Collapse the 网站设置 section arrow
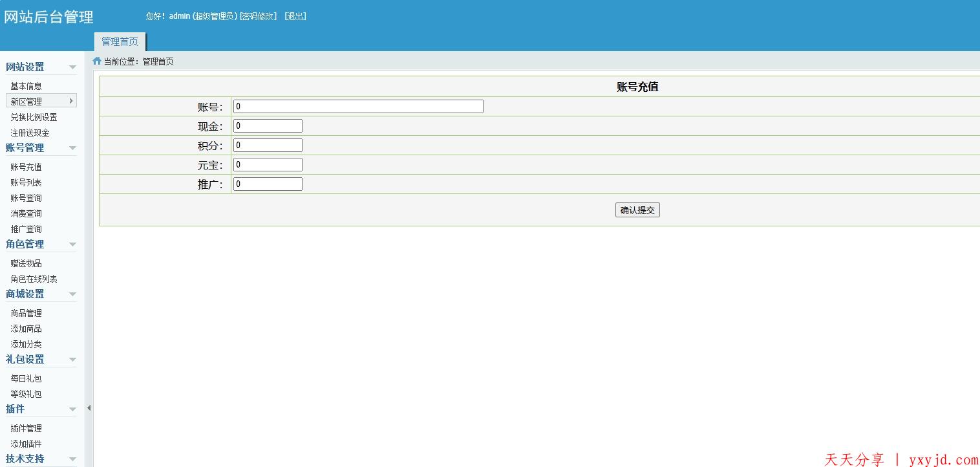Screen dimensions: 980x467 click(72, 67)
